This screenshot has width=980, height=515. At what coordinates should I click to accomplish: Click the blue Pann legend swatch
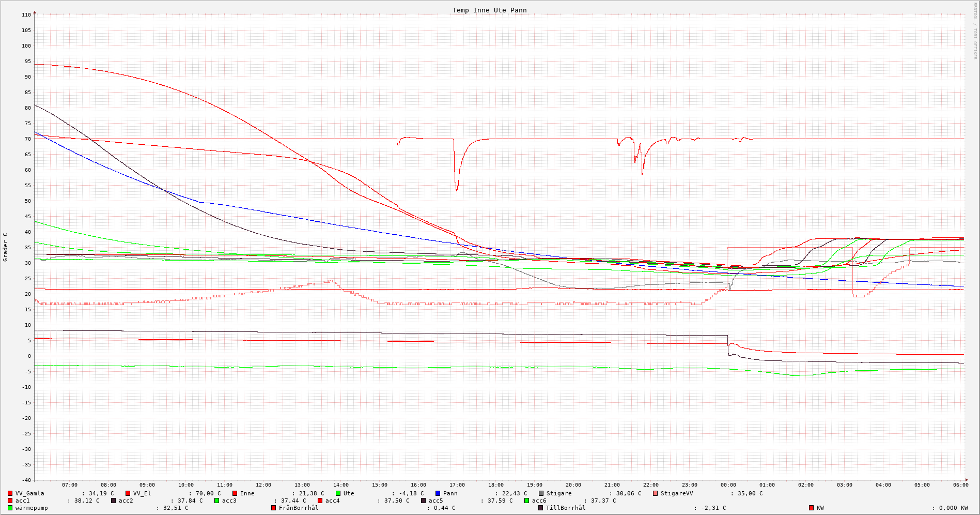click(x=438, y=493)
